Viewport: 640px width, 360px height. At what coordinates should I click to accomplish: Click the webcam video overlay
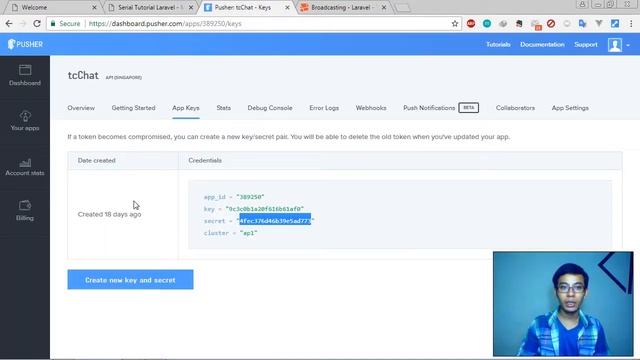[x=563, y=304]
